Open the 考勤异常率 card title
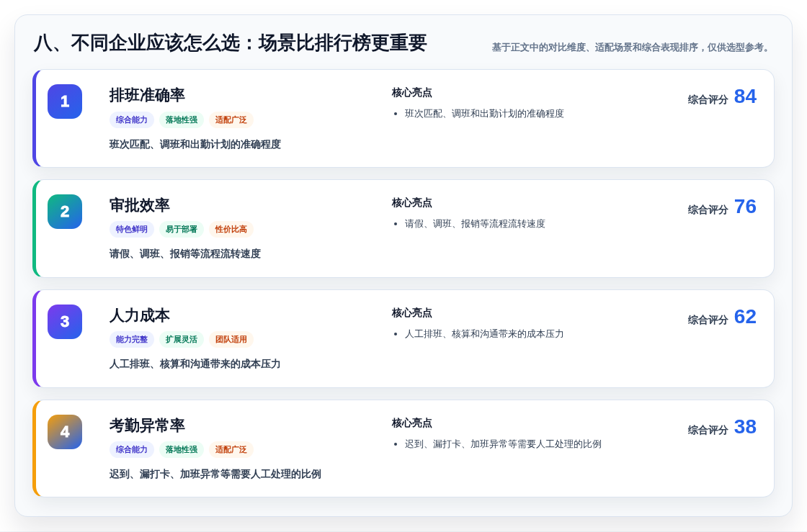Image resolution: width=807 pixels, height=532 pixels. click(147, 425)
